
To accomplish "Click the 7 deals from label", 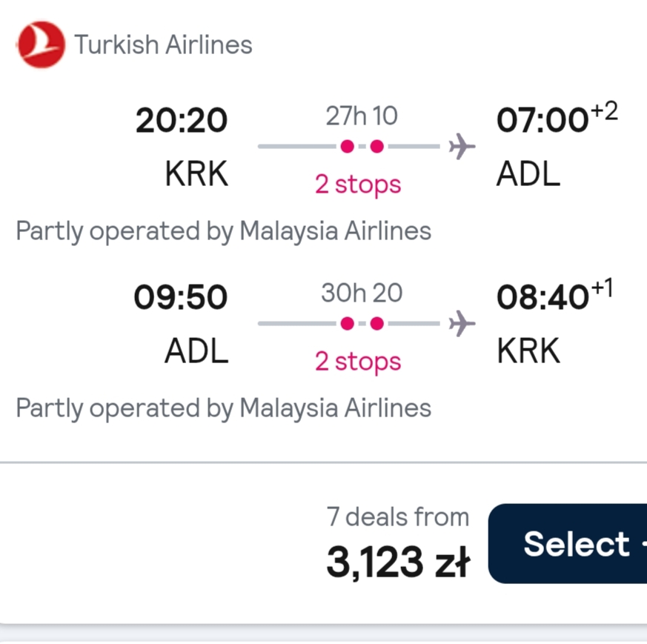I will (398, 517).
